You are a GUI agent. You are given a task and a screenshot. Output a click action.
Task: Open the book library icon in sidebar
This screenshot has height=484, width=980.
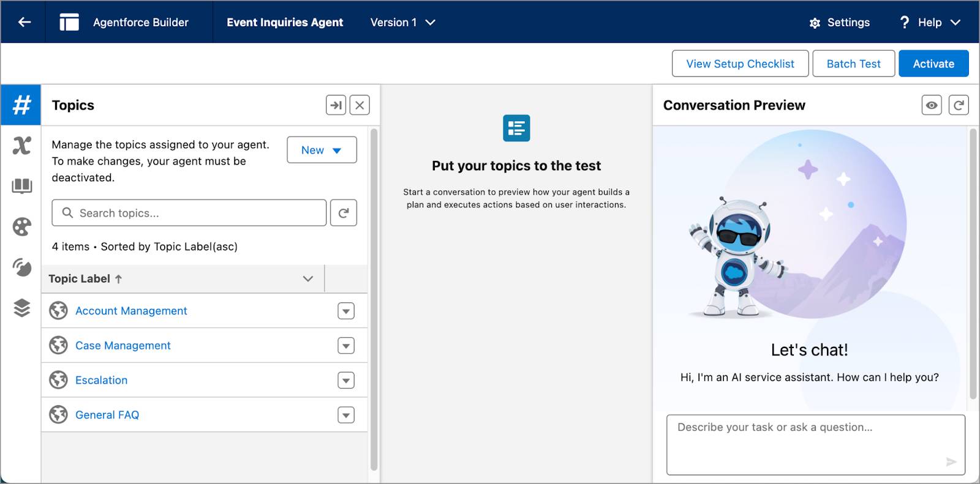pos(21,186)
